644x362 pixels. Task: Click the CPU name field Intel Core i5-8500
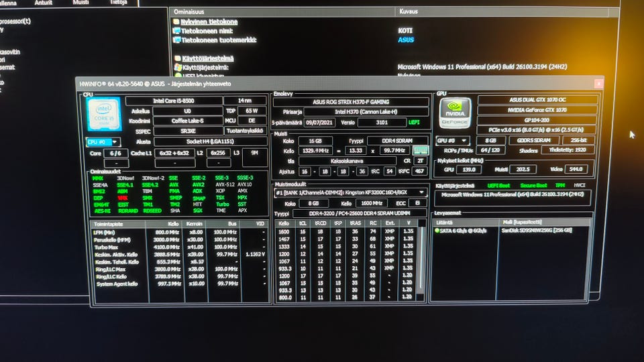(x=174, y=101)
